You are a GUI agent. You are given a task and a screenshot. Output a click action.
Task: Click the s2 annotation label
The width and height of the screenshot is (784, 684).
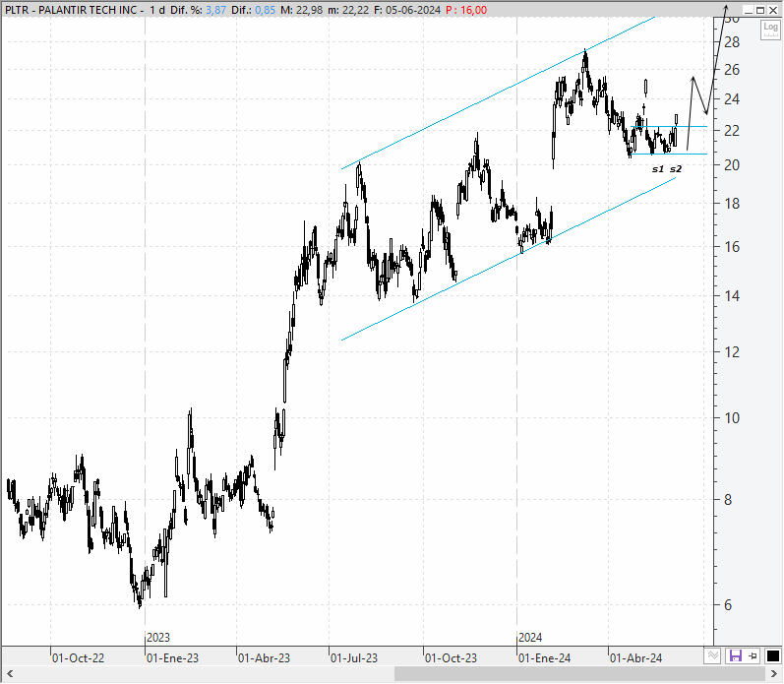676,169
